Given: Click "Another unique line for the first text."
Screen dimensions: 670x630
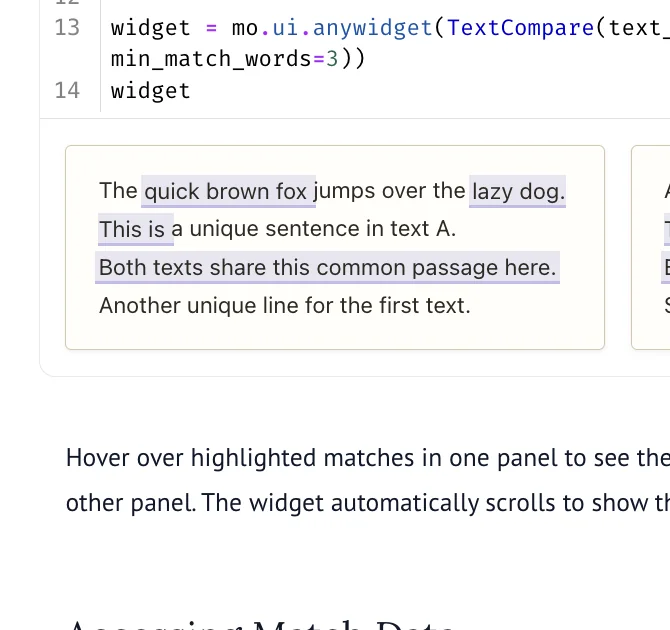Looking at the screenshot, I should coord(285,306).
